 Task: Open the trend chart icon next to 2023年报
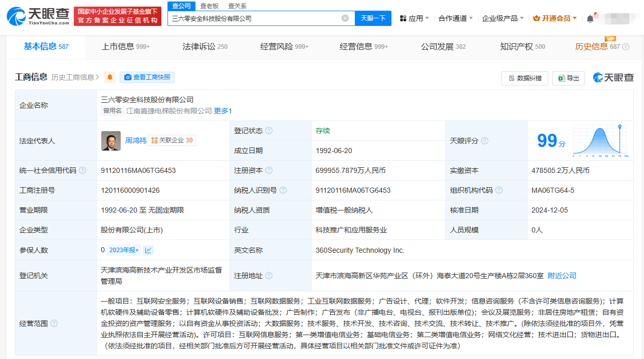(x=148, y=250)
